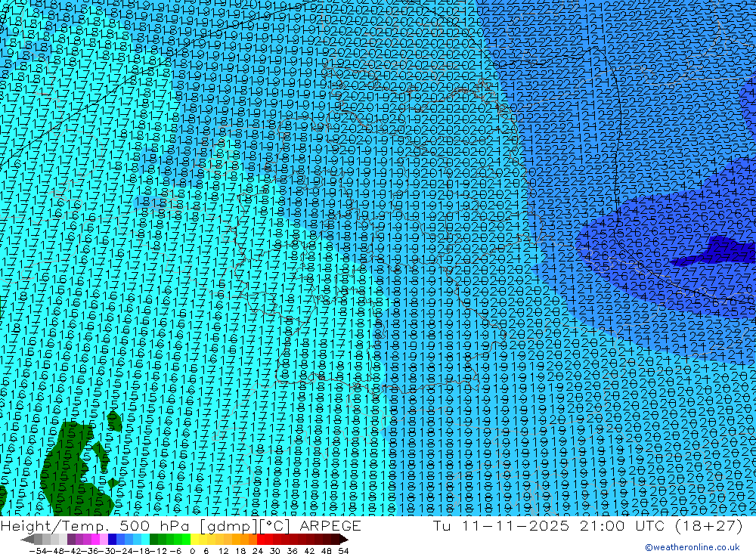Click the '-54' legend scale label

(x=38, y=551)
